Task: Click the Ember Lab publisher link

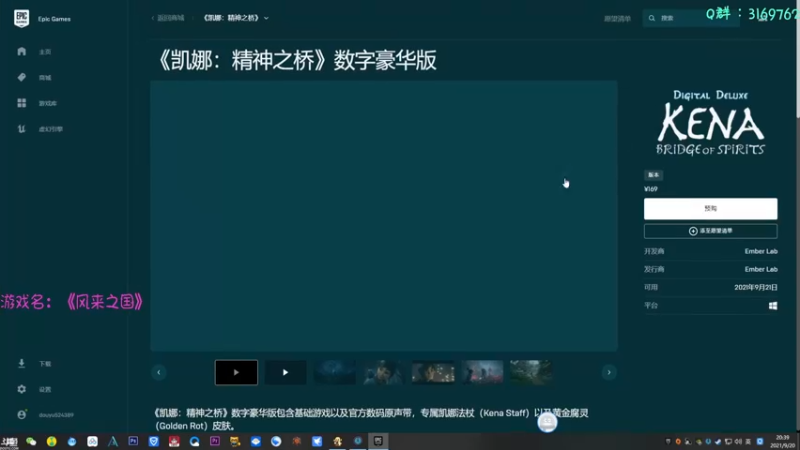Action: [761, 269]
